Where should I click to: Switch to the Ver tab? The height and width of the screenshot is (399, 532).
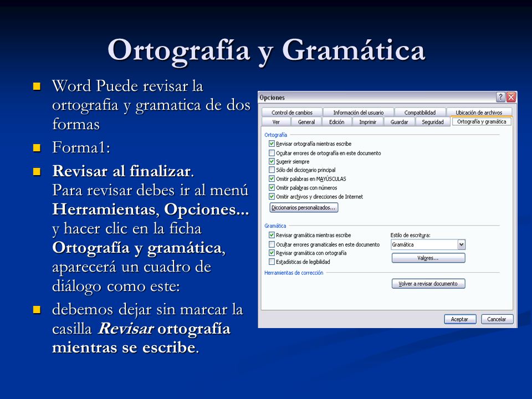276,122
